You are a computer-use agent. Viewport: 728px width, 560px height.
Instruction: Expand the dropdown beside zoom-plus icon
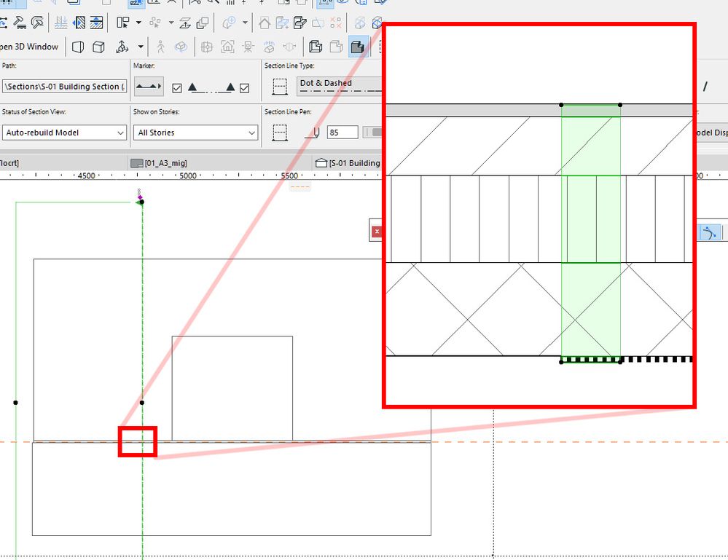[x=245, y=23]
